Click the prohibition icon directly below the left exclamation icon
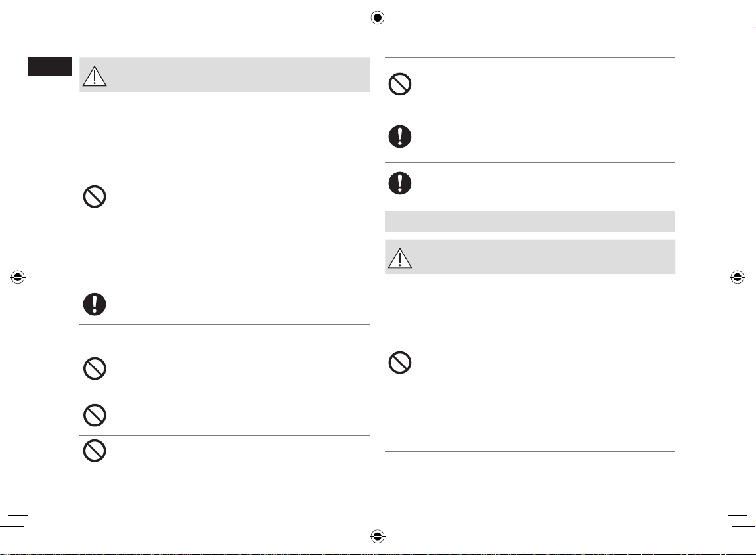Image resolution: width=756 pixels, height=555 pixels. click(95, 368)
